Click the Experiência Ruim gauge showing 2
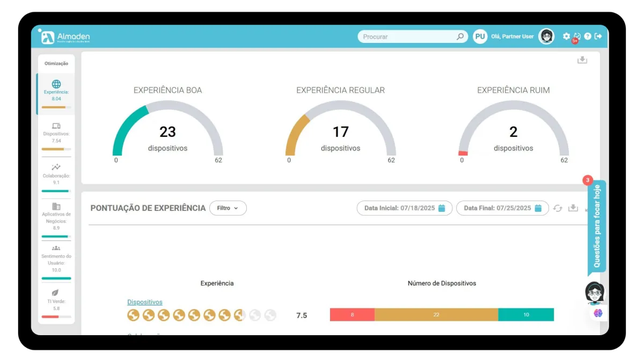This screenshot has height=362, width=644. [x=514, y=129]
